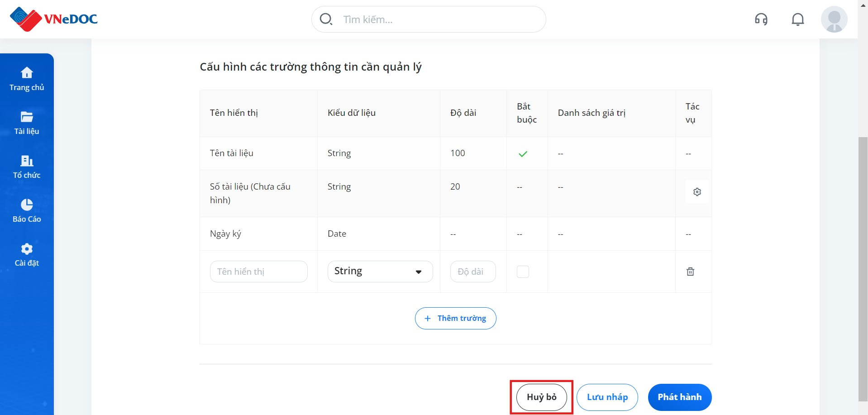Click the page vertical scrollbar
The height and width of the screenshot is (415, 868).
pyautogui.click(x=863, y=269)
